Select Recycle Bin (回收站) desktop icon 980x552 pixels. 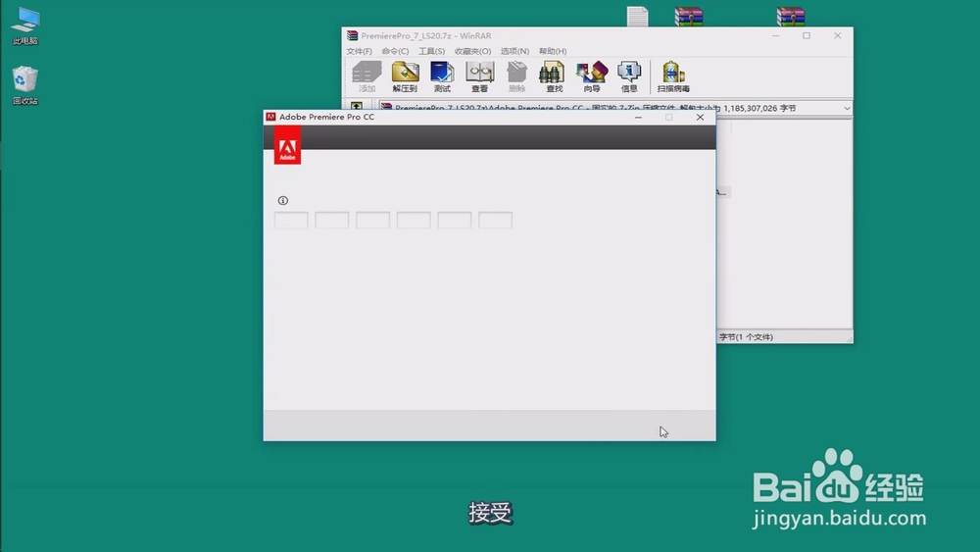(x=25, y=85)
